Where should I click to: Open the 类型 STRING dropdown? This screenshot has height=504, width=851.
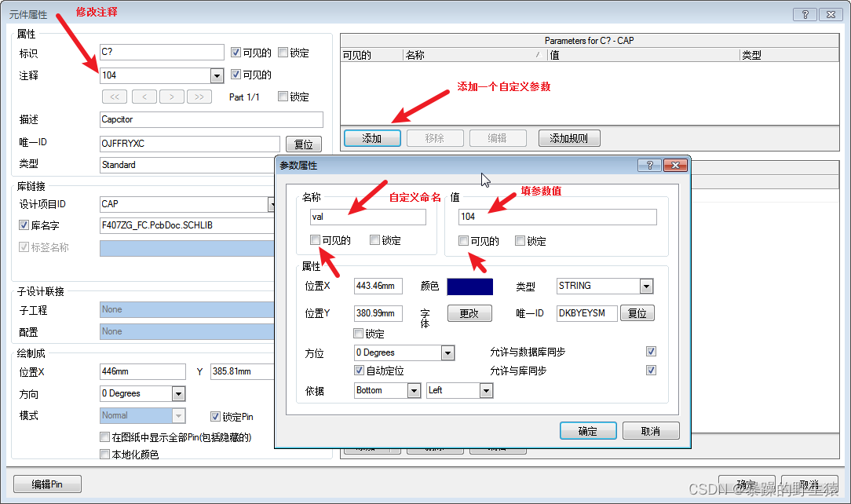(x=646, y=287)
